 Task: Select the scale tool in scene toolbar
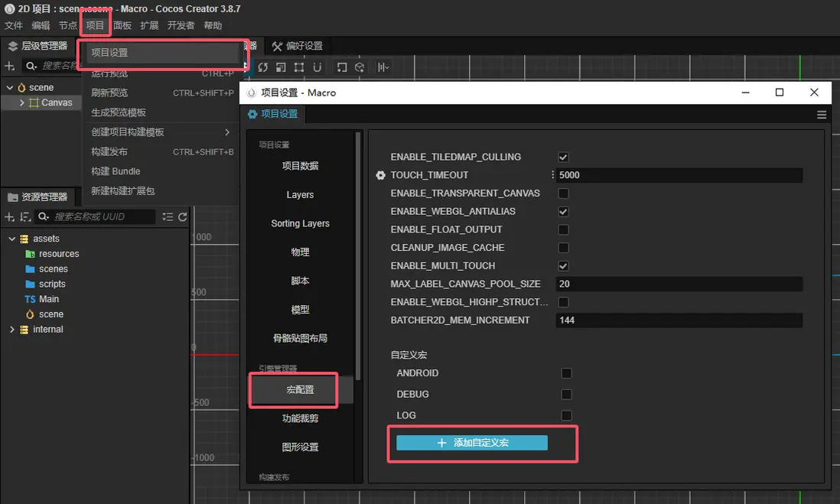281,67
